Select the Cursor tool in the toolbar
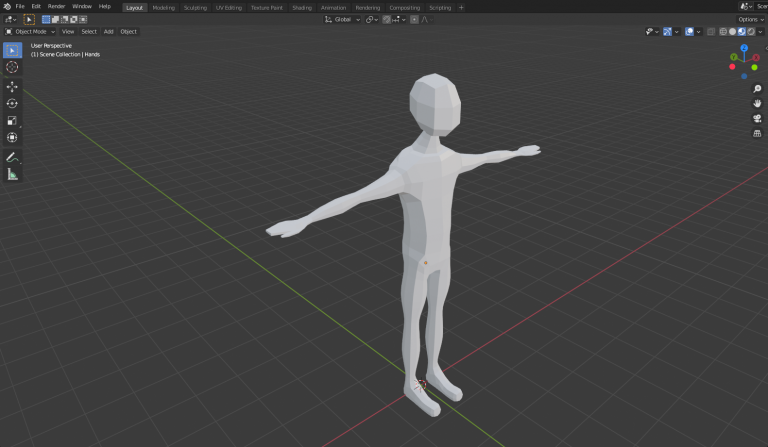The width and height of the screenshot is (768, 447). click(x=12, y=67)
